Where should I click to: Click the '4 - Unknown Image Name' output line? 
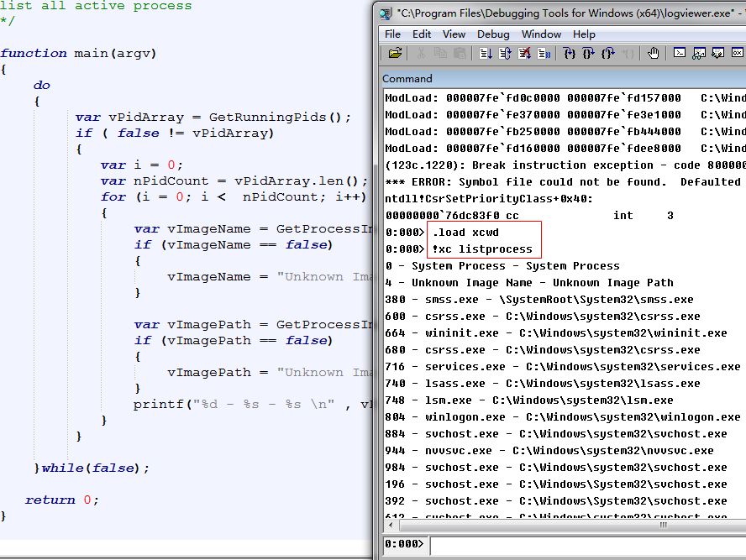pyautogui.click(x=529, y=283)
